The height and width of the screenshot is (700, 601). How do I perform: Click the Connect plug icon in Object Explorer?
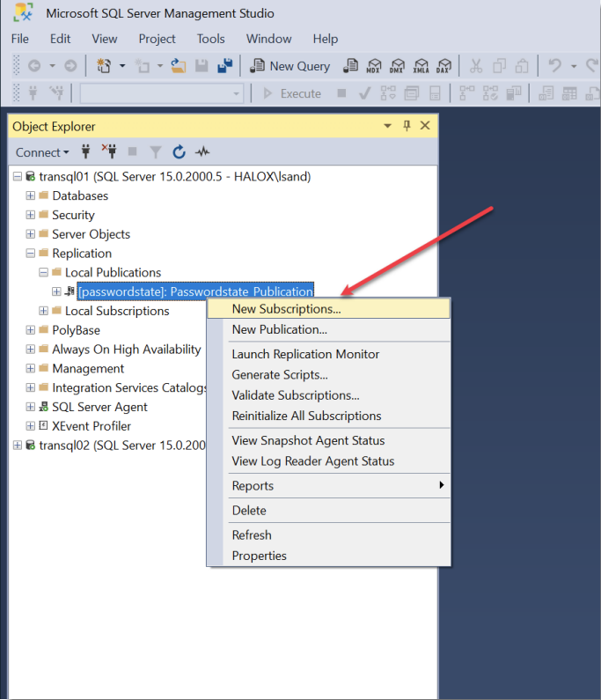[85, 152]
